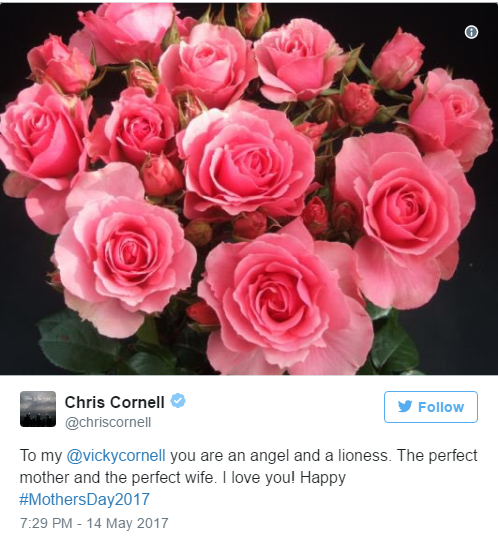498x536 pixels.
Task: Open Chris Cornell's profile avatar thumbnail
Action: click(38, 409)
